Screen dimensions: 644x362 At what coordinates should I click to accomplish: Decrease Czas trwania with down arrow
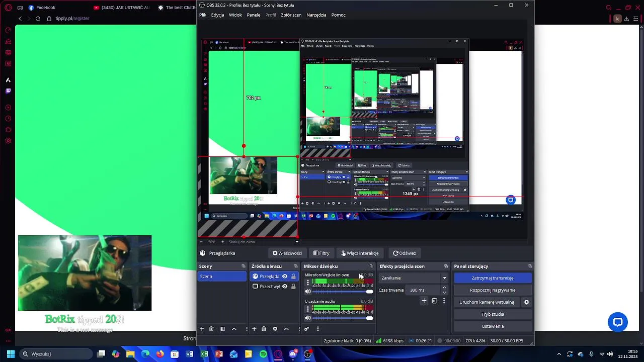point(444,293)
